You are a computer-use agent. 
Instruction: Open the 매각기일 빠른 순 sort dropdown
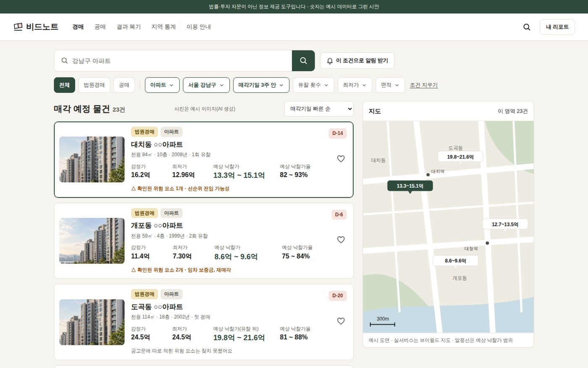pyautogui.click(x=319, y=109)
